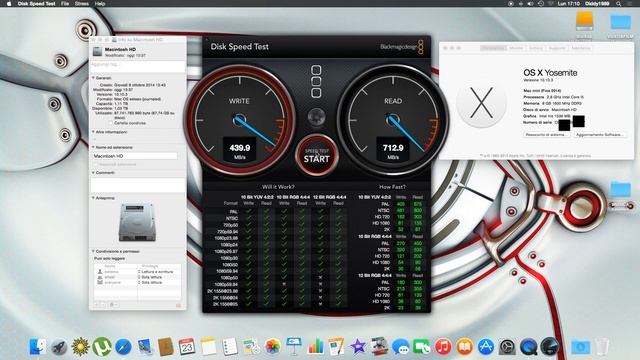Image resolution: width=640 pixels, height=360 pixels.
Task: Switch to the Supporto tab in About This Mac
Action: pos(557,48)
